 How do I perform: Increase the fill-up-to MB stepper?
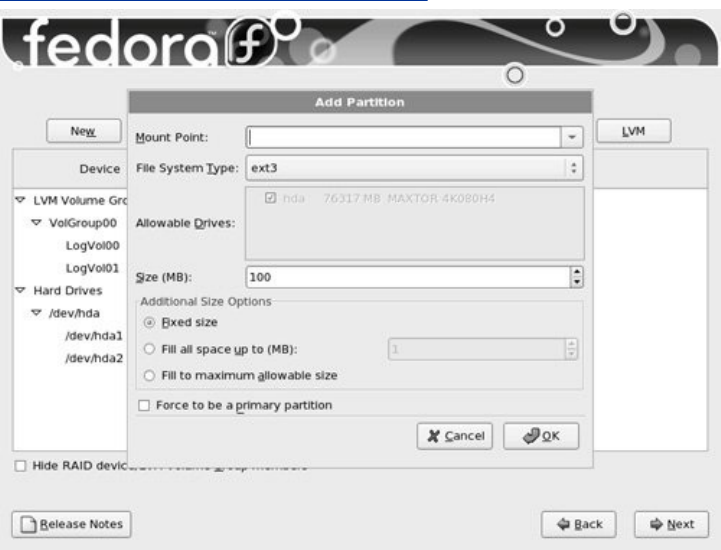(x=571, y=344)
